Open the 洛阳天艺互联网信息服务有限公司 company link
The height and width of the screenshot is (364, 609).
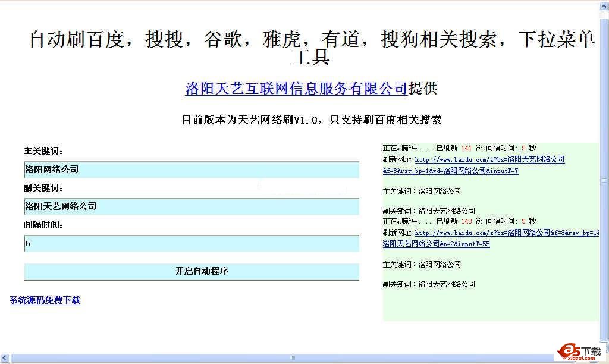(x=296, y=89)
